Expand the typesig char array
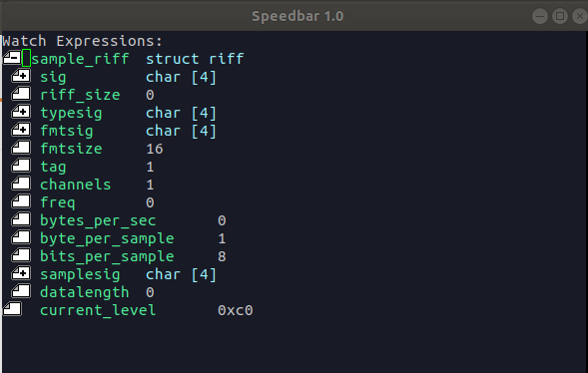 21,112
